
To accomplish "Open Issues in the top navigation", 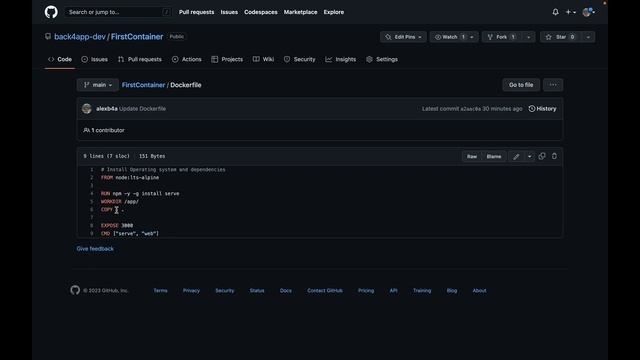I will coord(229,12).
